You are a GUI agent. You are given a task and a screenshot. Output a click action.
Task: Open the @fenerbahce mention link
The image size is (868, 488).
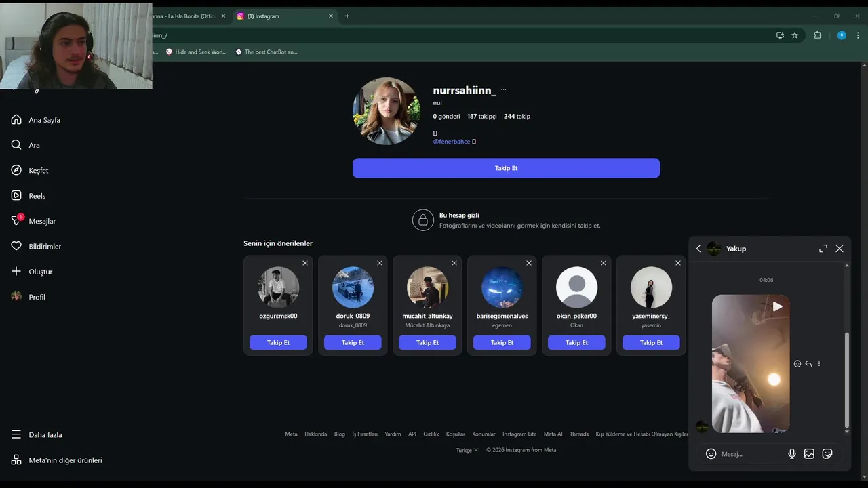click(x=452, y=142)
